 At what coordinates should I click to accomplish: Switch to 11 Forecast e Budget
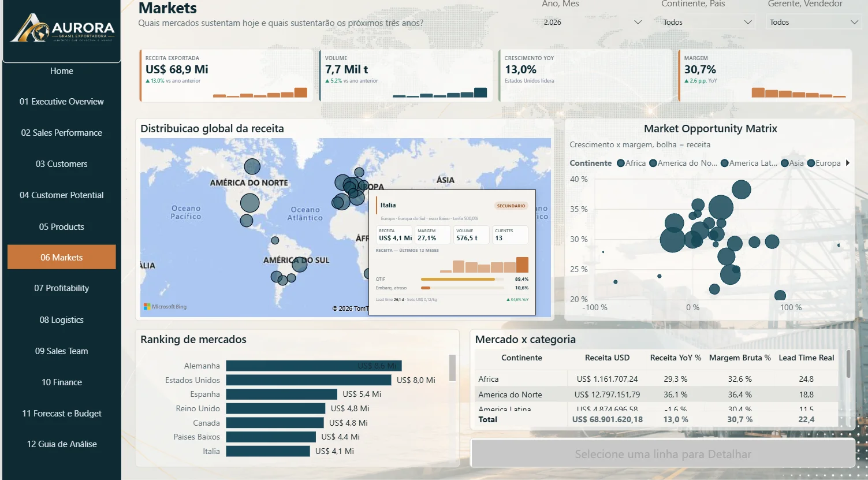tap(62, 414)
